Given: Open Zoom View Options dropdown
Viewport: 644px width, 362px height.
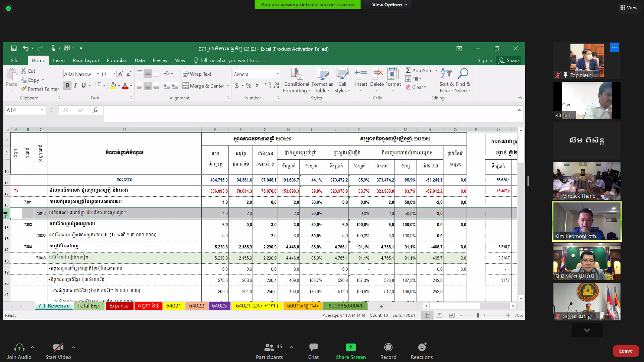Looking at the screenshot, I should pos(389,5).
